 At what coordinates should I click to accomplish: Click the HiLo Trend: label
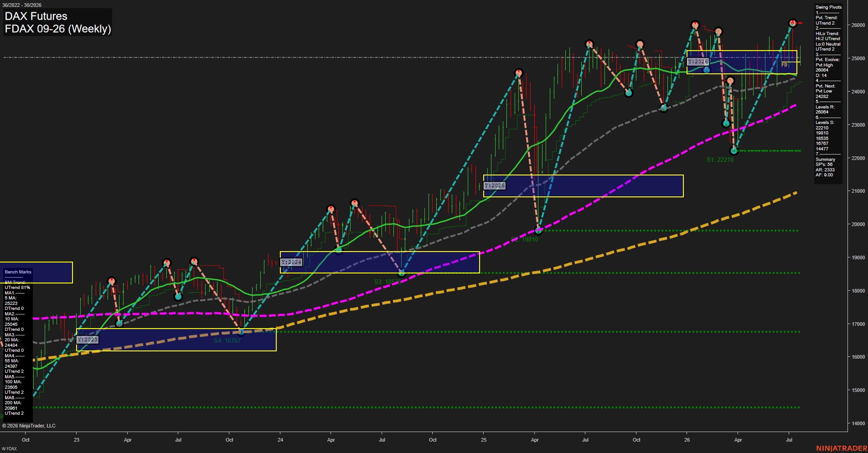tap(827, 34)
